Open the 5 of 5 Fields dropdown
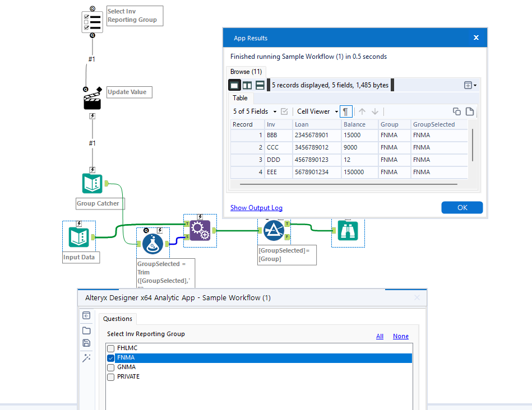Image resolution: width=532 pixels, height=410 pixels. [255, 111]
